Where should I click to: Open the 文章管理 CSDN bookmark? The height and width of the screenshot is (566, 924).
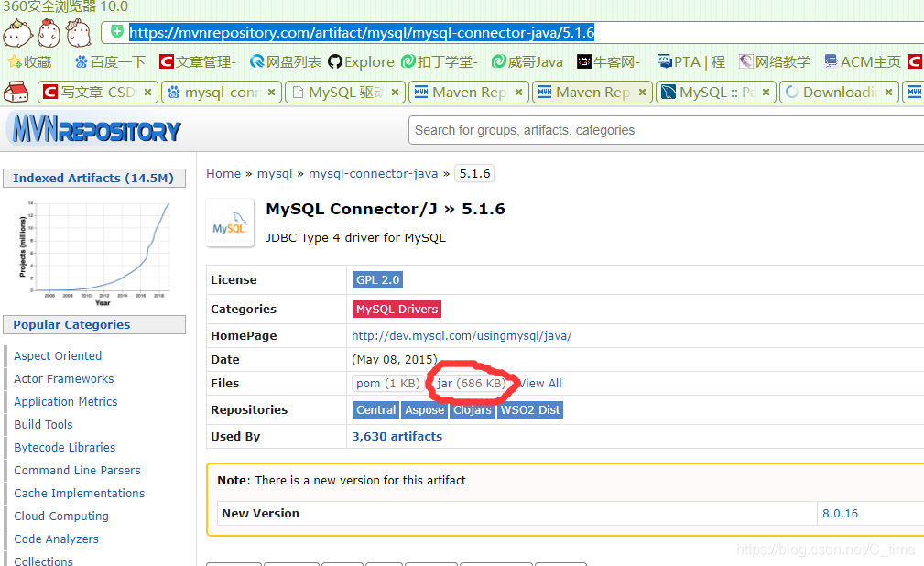(198, 62)
